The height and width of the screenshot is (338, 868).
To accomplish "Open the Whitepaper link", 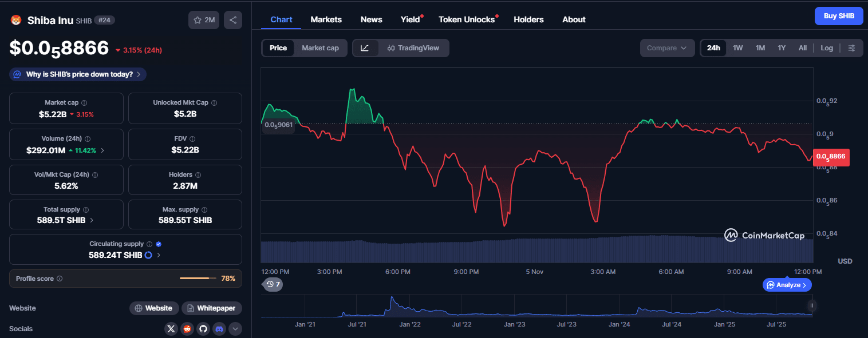I will tap(212, 308).
